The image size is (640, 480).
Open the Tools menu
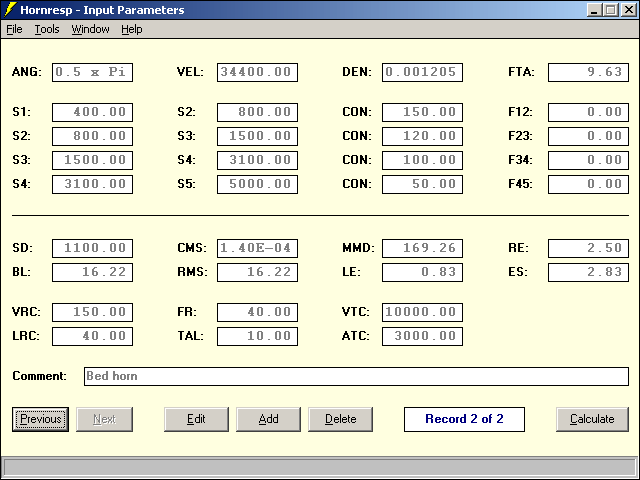(x=47, y=29)
